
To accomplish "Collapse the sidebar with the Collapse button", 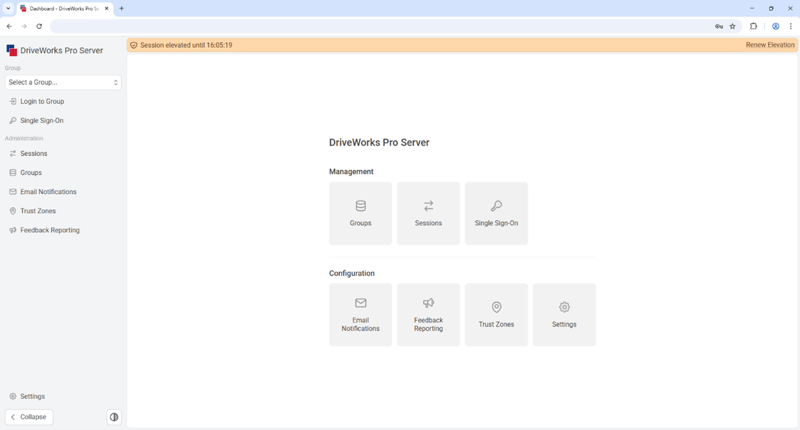I will click(29, 417).
